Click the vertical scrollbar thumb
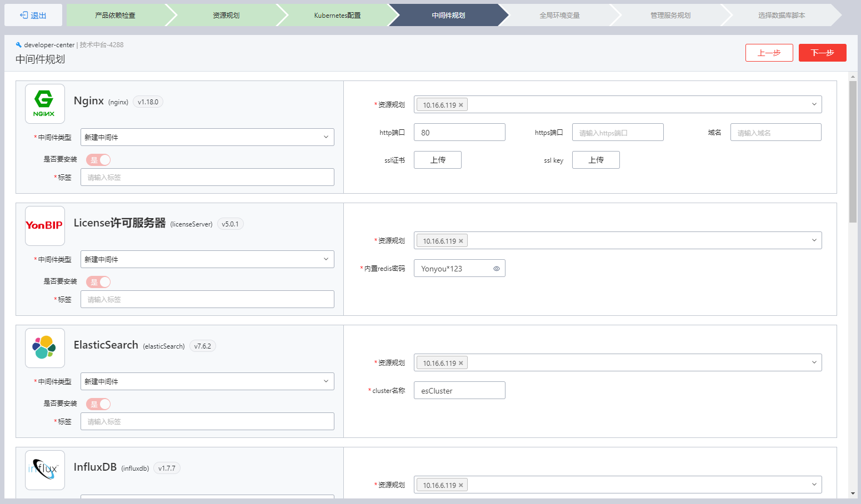 [x=853, y=152]
